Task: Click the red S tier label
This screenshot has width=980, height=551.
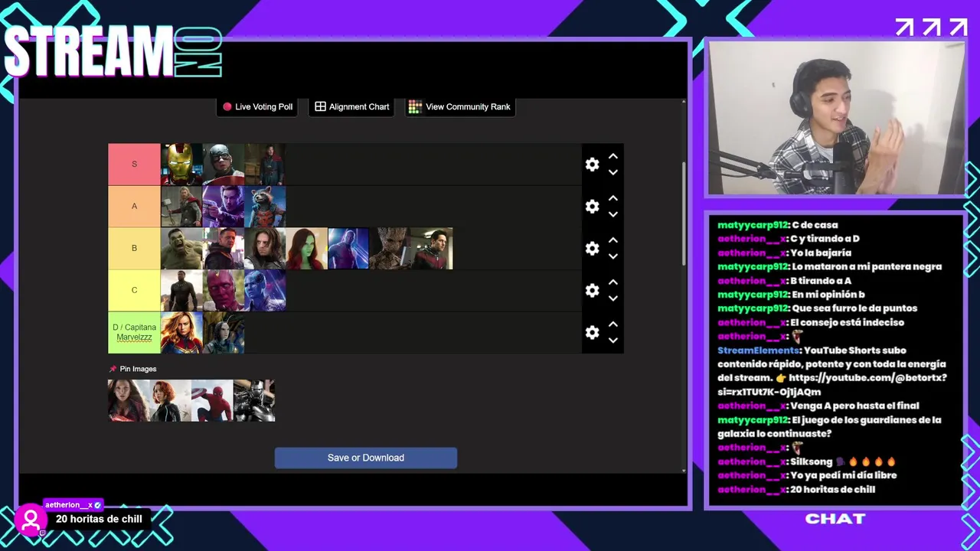Action: click(x=134, y=165)
